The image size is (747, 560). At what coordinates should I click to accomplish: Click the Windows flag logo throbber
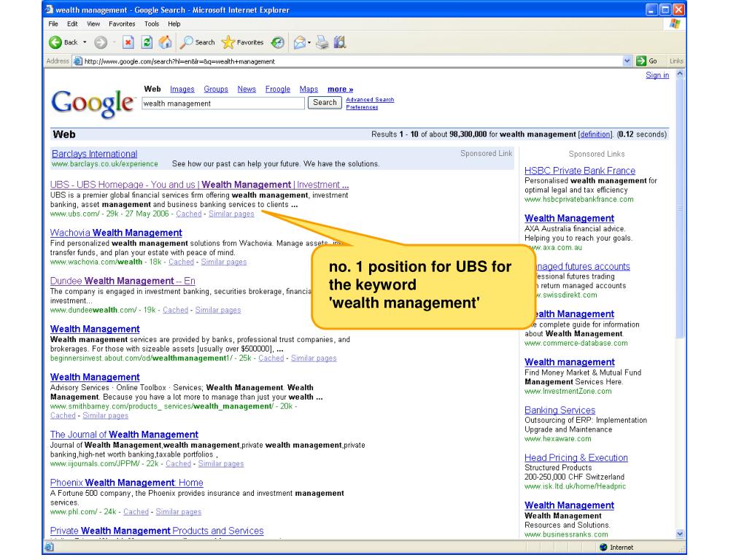pyautogui.click(x=675, y=24)
